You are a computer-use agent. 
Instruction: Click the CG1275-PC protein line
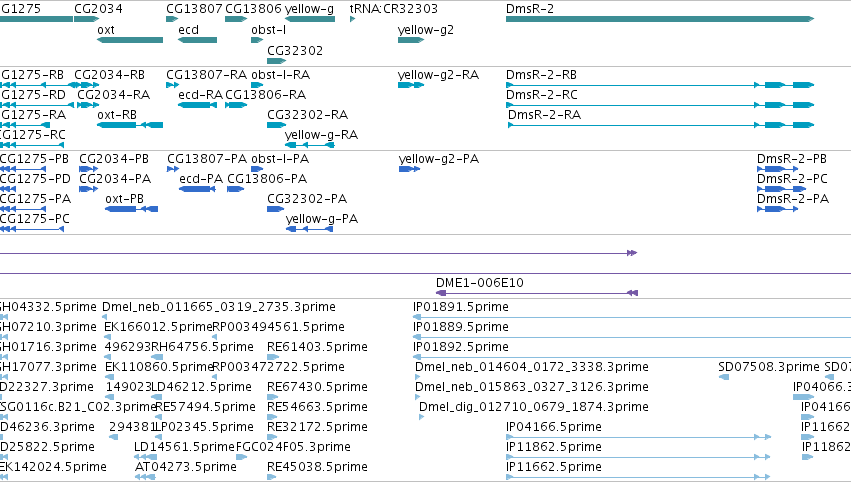tap(32, 229)
